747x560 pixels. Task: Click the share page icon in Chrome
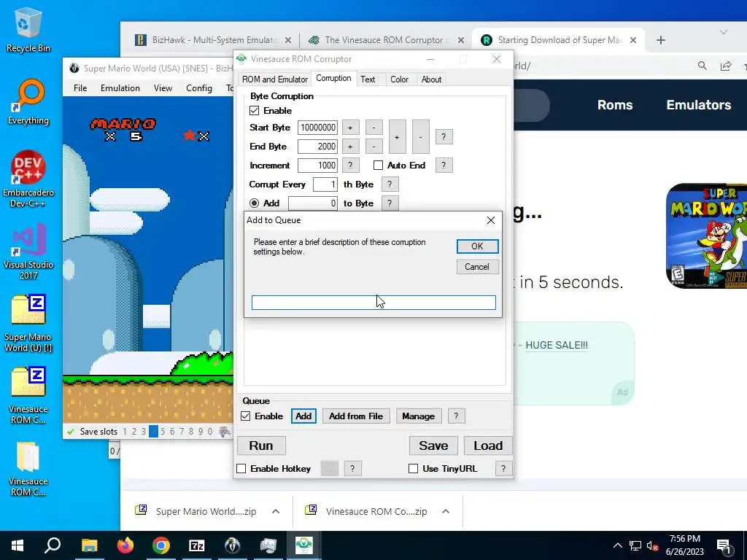[726, 66]
